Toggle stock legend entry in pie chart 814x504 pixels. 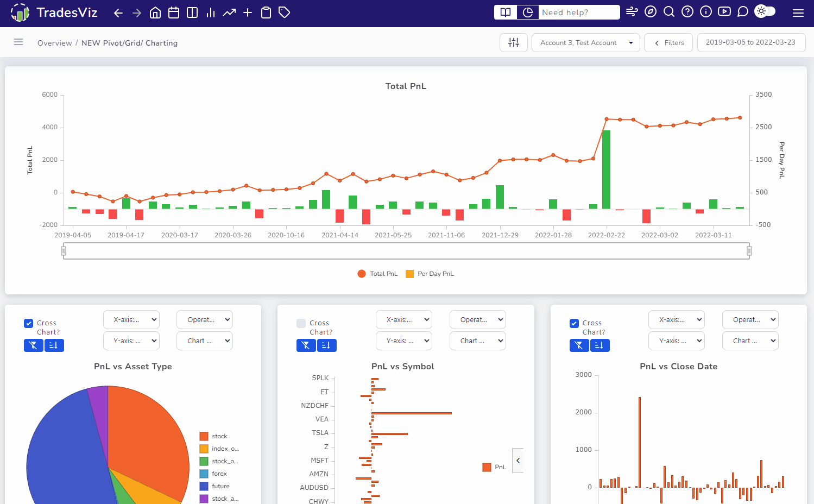pyautogui.click(x=213, y=436)
